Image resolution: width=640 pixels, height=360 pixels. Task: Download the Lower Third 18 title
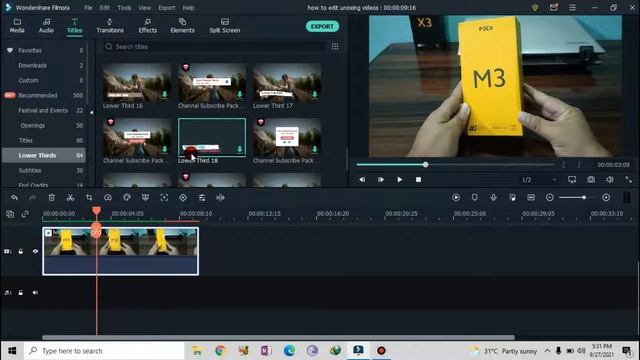click(240, 149)
